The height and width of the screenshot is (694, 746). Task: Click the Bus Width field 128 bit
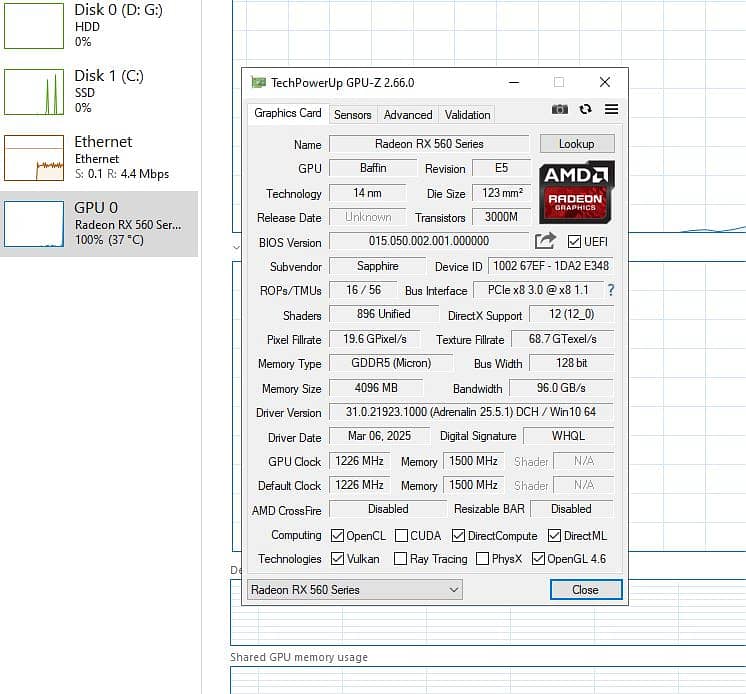click(x=571, y=363)
